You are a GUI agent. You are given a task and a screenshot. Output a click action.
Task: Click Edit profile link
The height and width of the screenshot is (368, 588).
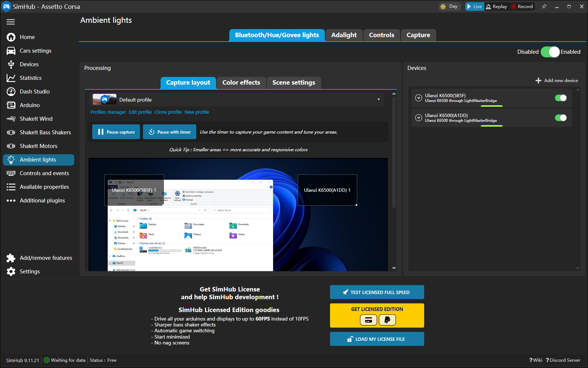click(x=140, y=112)
